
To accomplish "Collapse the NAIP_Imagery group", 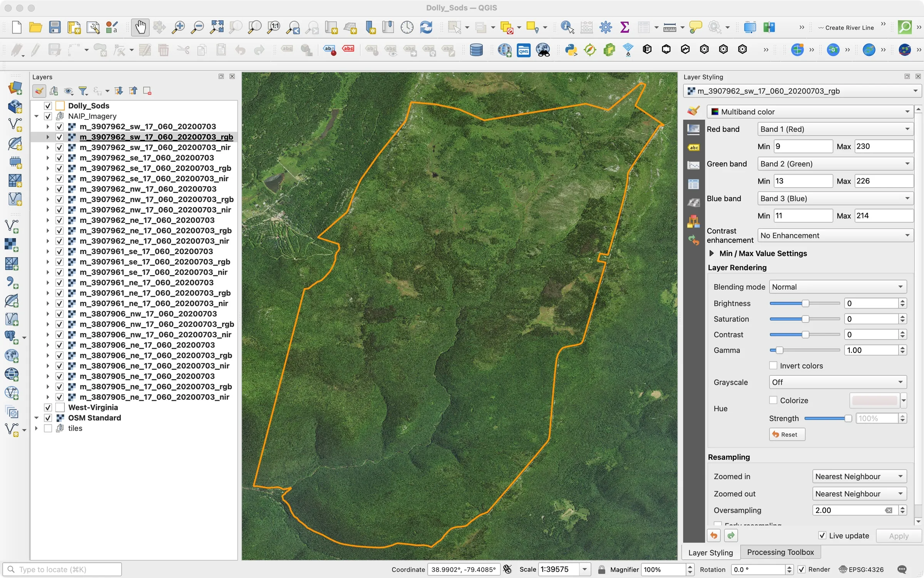I will tap(37, 116).
